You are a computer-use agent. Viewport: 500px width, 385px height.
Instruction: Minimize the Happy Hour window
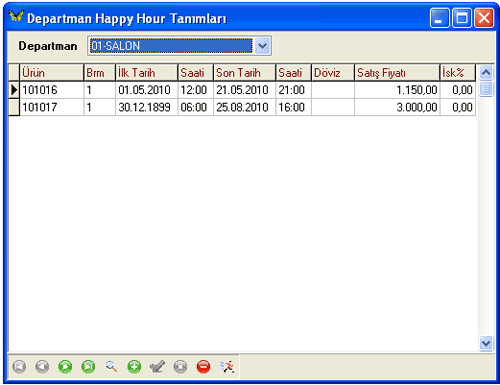439,18
